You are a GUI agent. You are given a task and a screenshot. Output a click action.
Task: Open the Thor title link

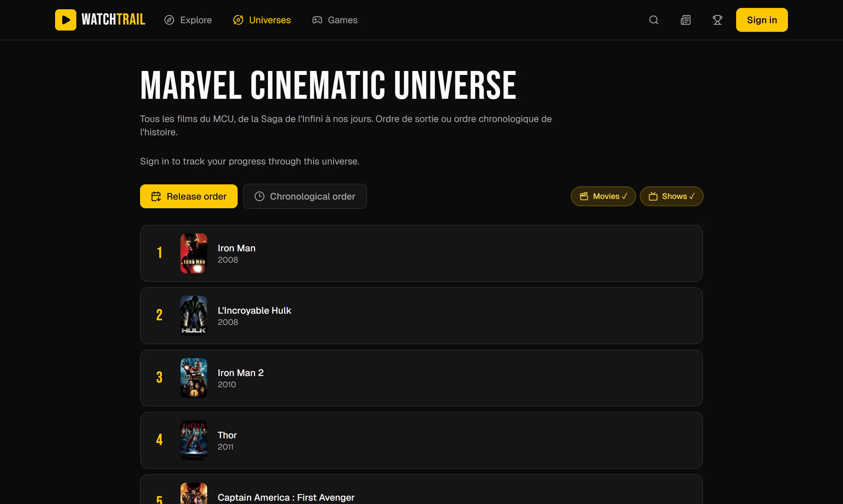click(x=227, y=435)
